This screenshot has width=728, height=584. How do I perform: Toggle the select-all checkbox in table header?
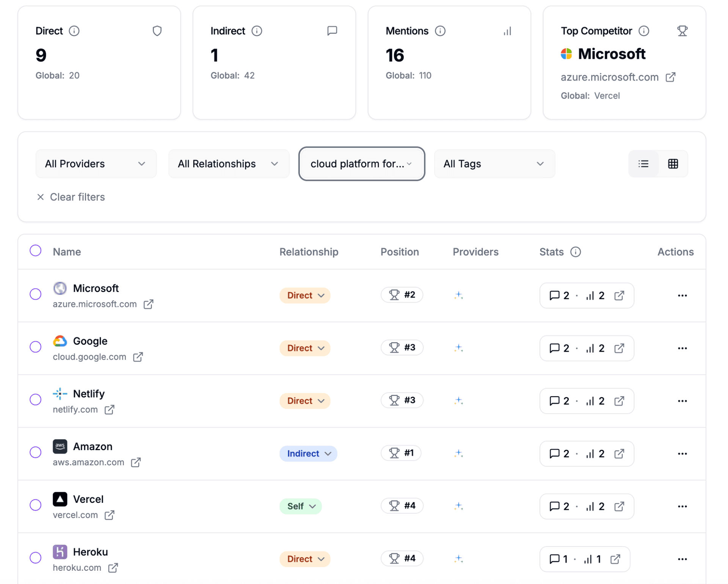click(36, 251)
